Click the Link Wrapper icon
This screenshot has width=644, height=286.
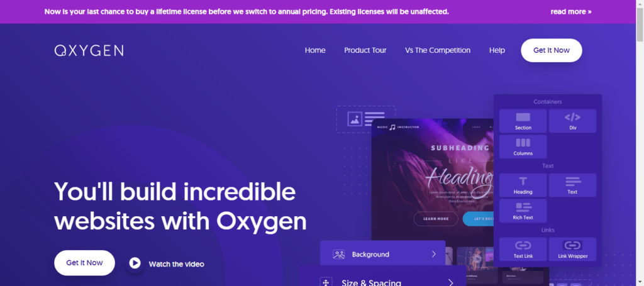tap(572, 245)
